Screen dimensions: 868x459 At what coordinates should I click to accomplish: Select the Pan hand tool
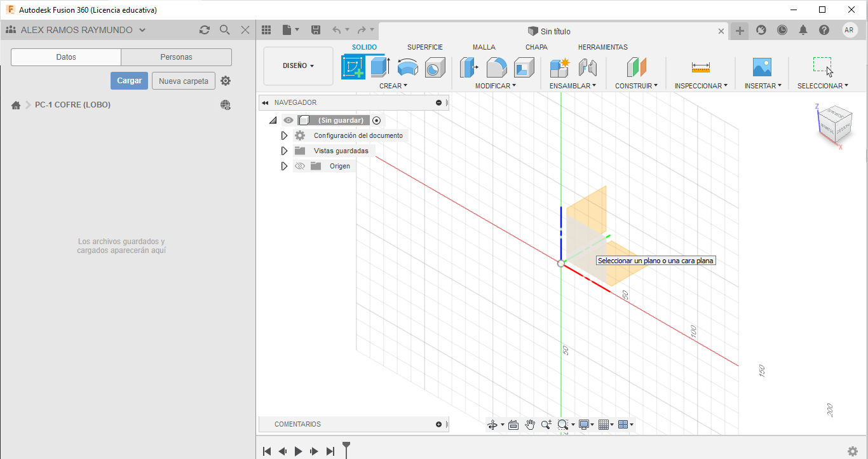[530, 425]
